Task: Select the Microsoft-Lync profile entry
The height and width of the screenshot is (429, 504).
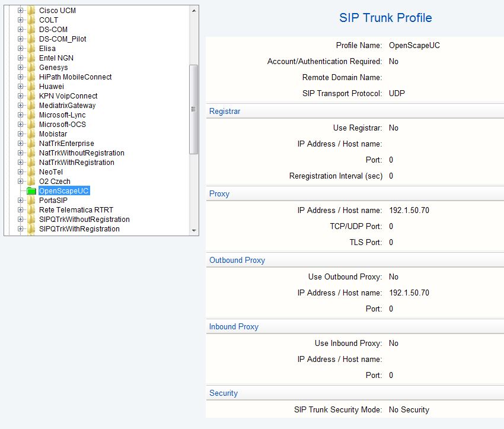Action: (x=62, y=115)
